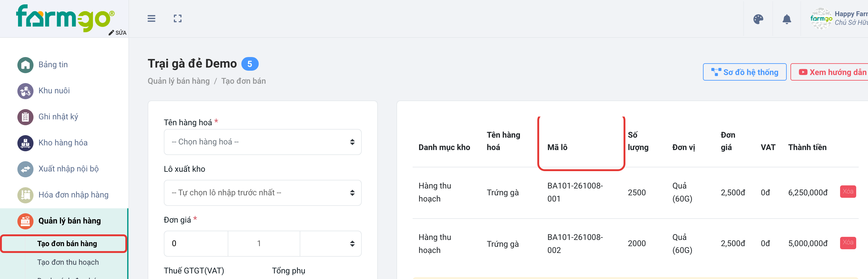Click quantity cell 2000
The image size is (868, 279).
[x=637, y=243]
